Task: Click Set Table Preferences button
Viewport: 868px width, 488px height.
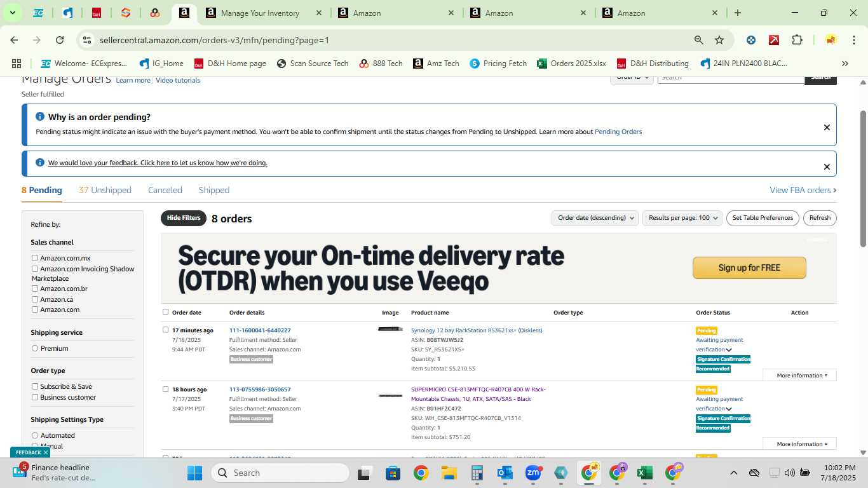Action: click(763, 218)
